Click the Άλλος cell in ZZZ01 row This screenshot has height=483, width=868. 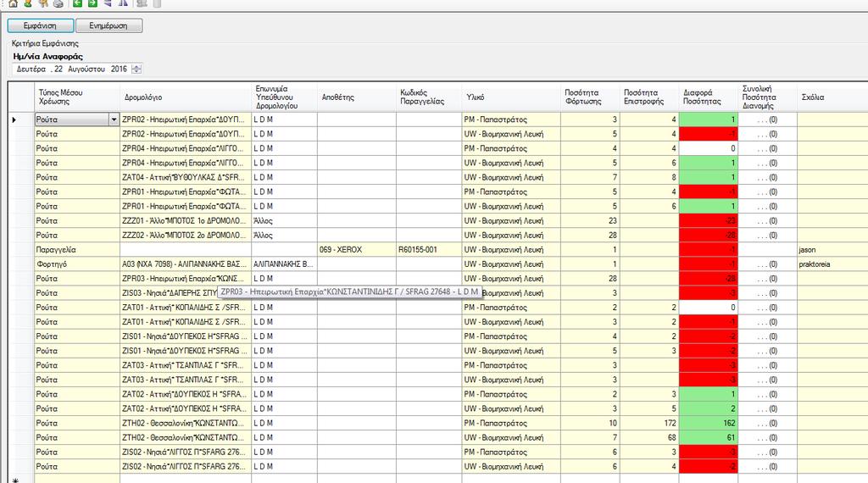pos(284,221)
